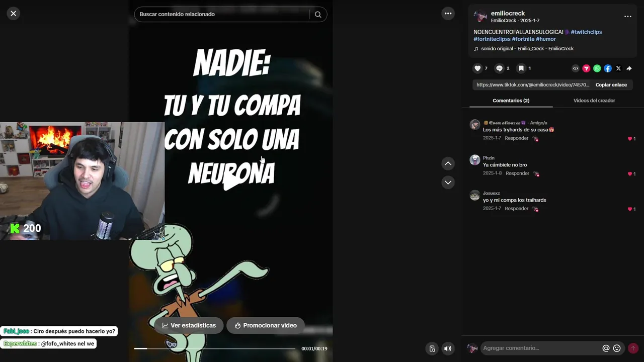Open comments via the speech bubble icon
Image resolution: width=644 pixels, height=362 pixels.
[x=499, y=68]
